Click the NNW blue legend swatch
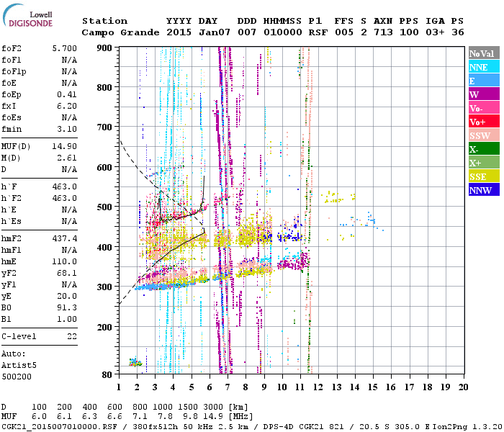The height and width of the screenshot is (432, 504). (x=484, y=189)
